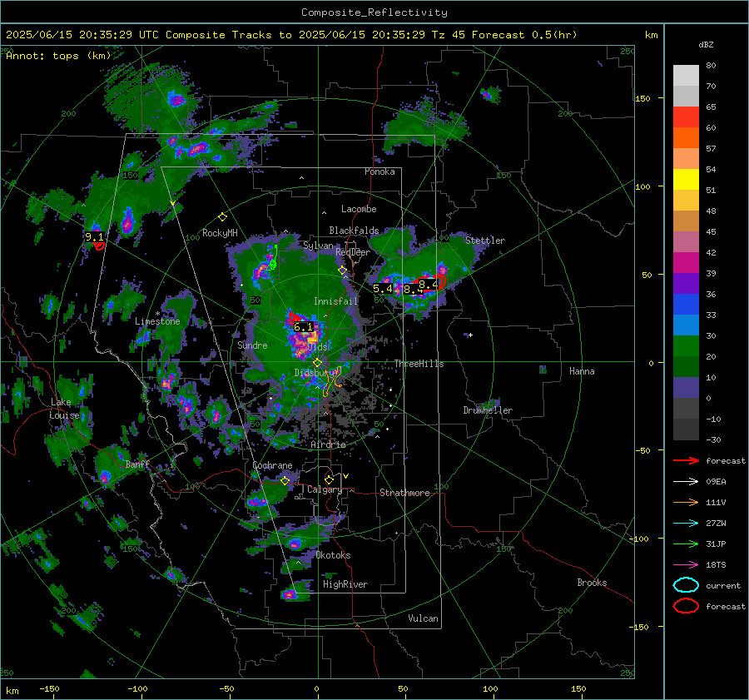Click the ThreeHills city label
The height and width of the screenshot is (700, 749).
419,364
